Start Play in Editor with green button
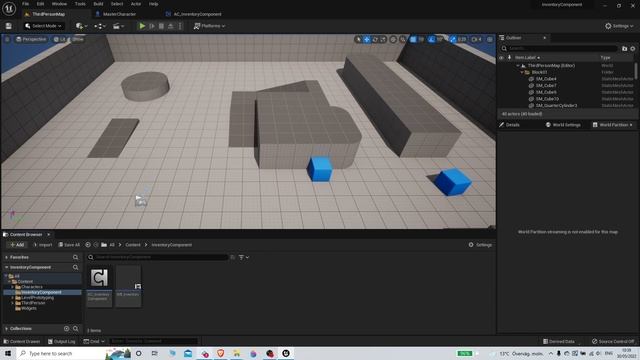Screen dimensions: 640x360 click(142, 26)
